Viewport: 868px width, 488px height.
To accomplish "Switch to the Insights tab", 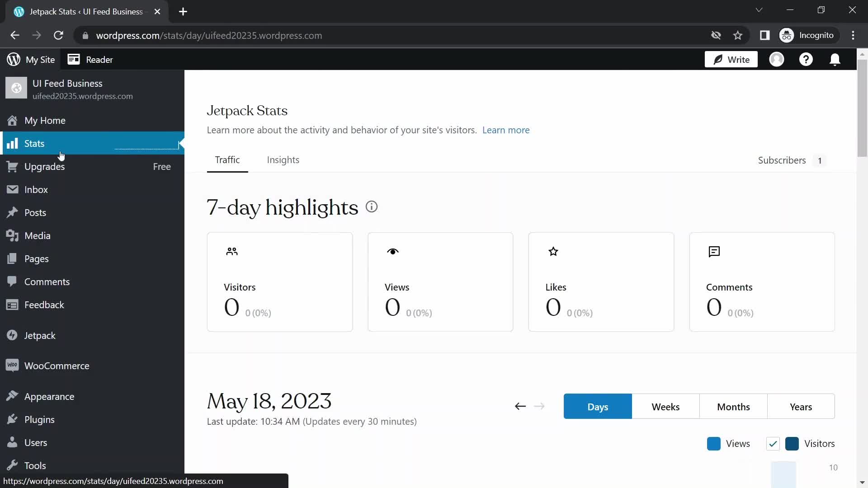I will click(x=283, y=160).
